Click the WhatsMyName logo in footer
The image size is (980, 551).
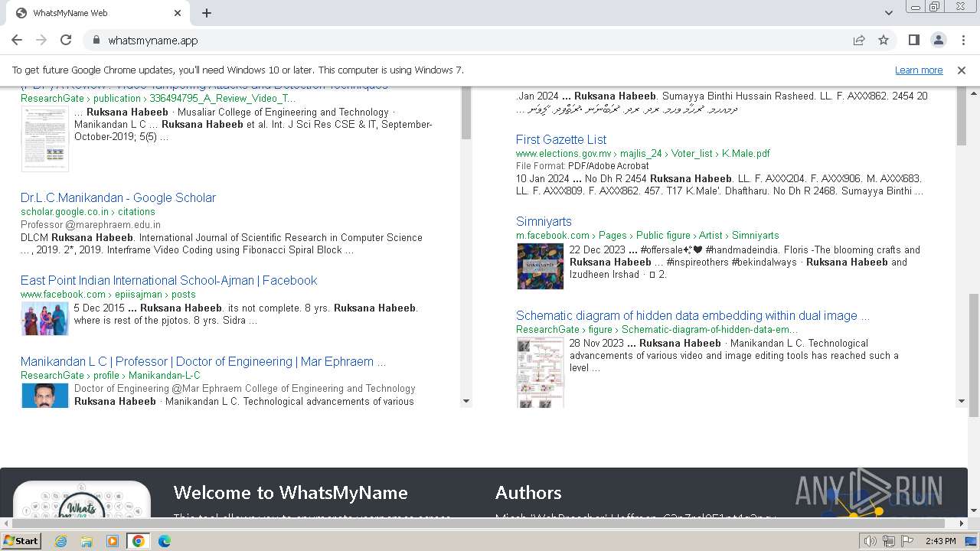click(82, 499)
